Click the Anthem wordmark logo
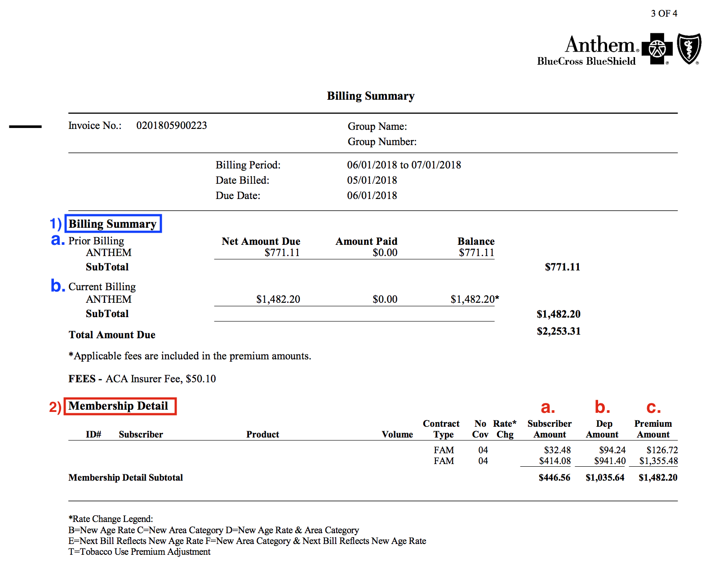The image size is (728, 566). (x=599, y=45)
